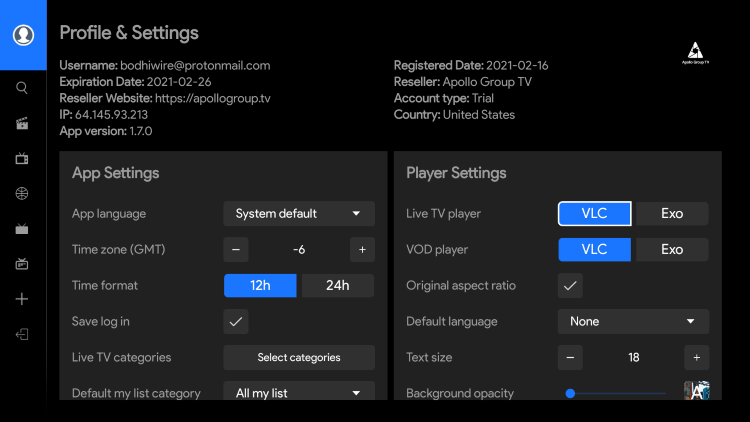Toggle Original aspect ratio checkbox
Screen dimensions: 750x422
point(570,286)
